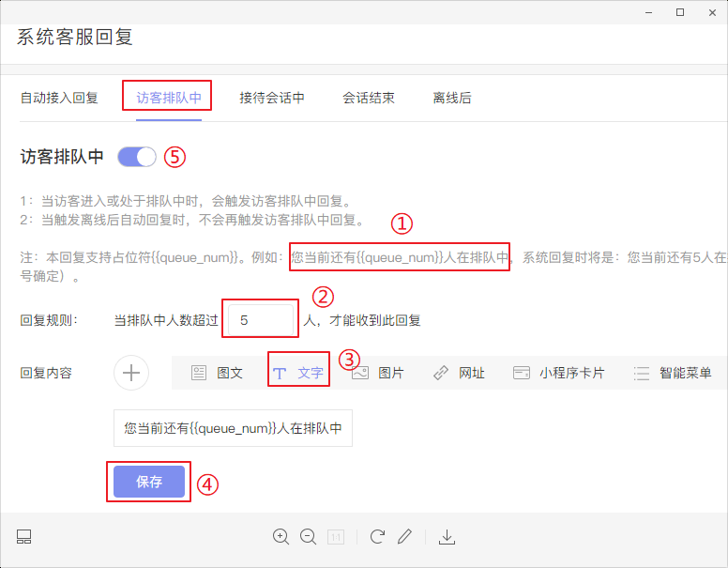
Task: Toggle the 访客排队中 switch
Action: point(137,157)
